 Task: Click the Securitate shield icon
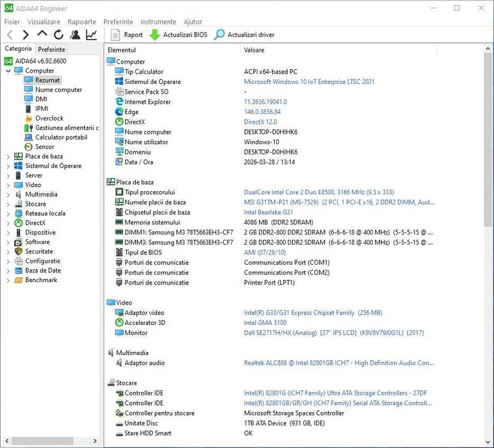(19, 251)
